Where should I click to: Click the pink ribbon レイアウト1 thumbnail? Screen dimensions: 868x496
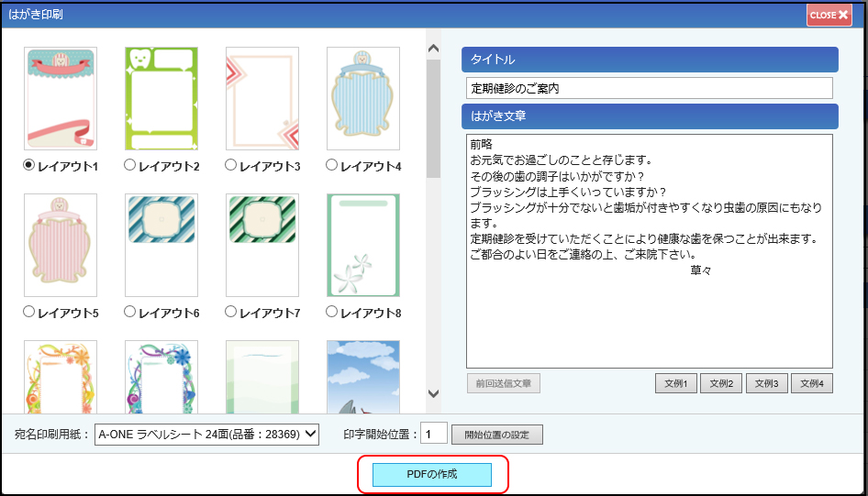tap(61, 98)
